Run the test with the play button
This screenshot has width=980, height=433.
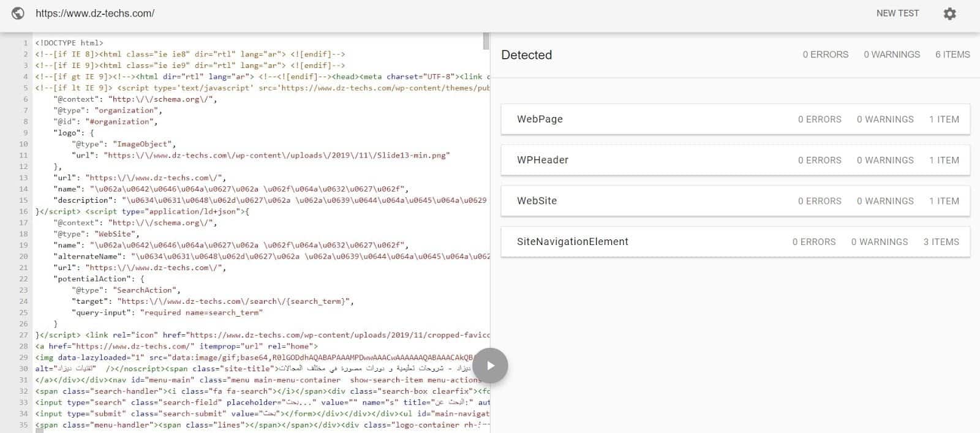click(x=490, y=366)
